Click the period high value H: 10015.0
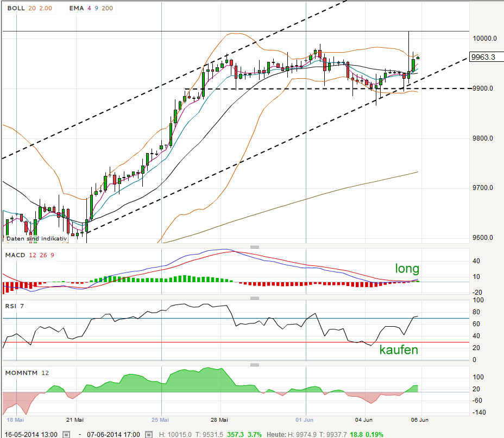The height and width of the screenshot is (438, 504). point(175,434)
